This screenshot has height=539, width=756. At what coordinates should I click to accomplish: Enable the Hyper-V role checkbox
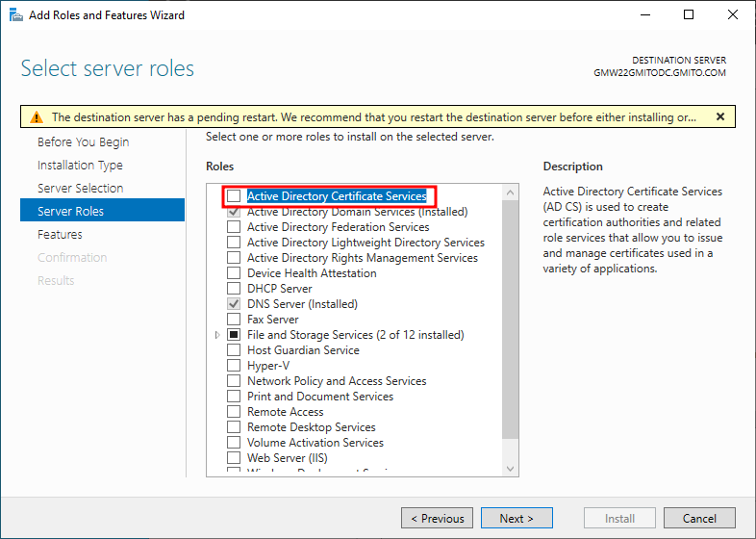point(234,366)
